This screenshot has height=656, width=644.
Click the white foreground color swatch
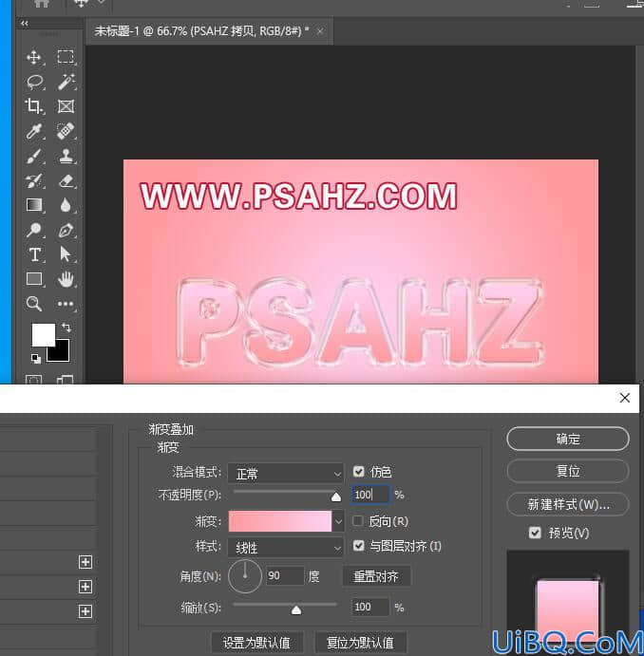[x=41, y=333]
